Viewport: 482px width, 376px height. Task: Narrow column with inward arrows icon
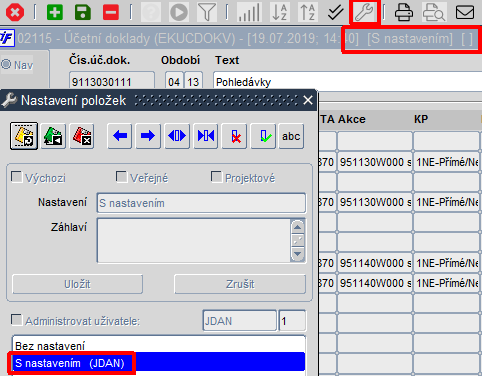[x=206, y=136]
